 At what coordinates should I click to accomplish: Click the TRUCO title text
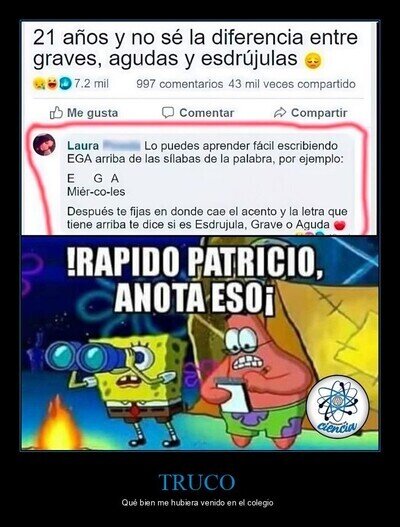(197, 482)
